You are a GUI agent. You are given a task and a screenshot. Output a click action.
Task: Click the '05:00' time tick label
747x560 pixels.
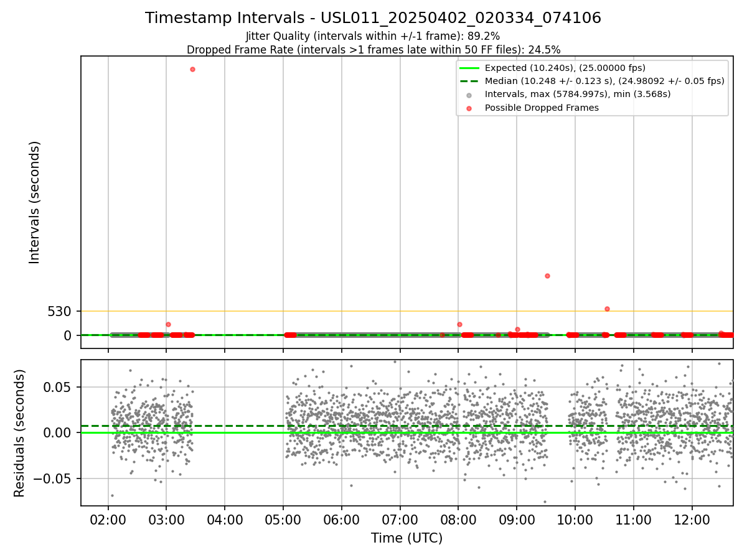(x=283, y=520)
